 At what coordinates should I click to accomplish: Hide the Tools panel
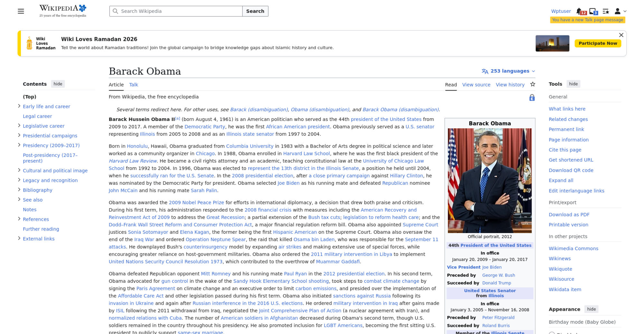(x=573, y=84)
